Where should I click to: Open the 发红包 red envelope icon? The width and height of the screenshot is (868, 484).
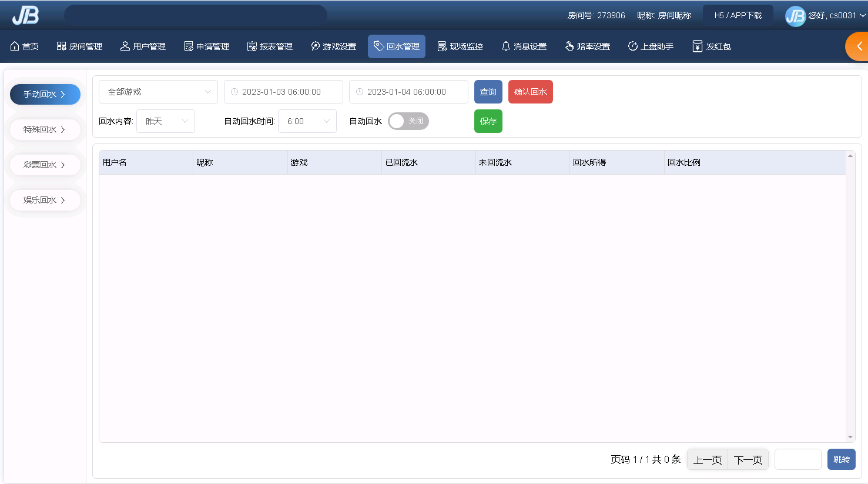click(697, 46)
